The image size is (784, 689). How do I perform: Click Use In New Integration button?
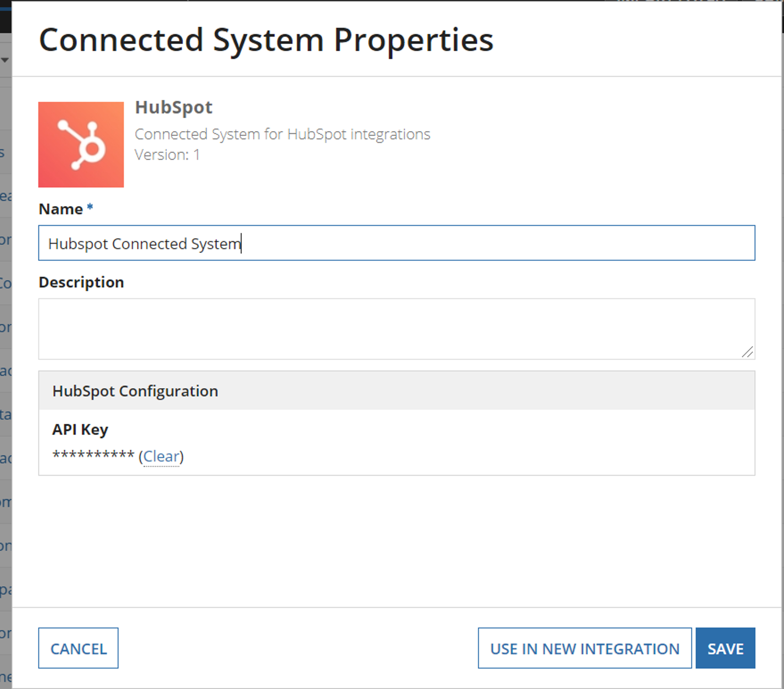585,648
